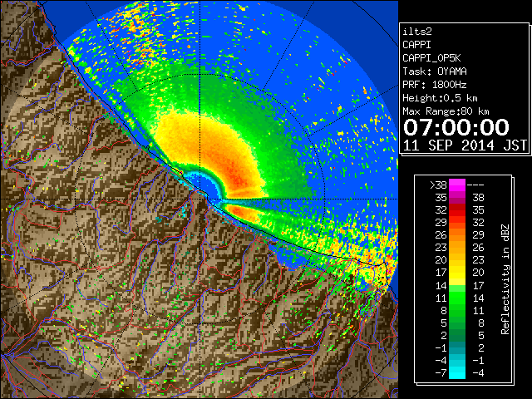Pick the teal -1 to 2 dBZ swatch
Image resolution: width=532 pixels, height=399 pixels.
click(x=457, y=347)
